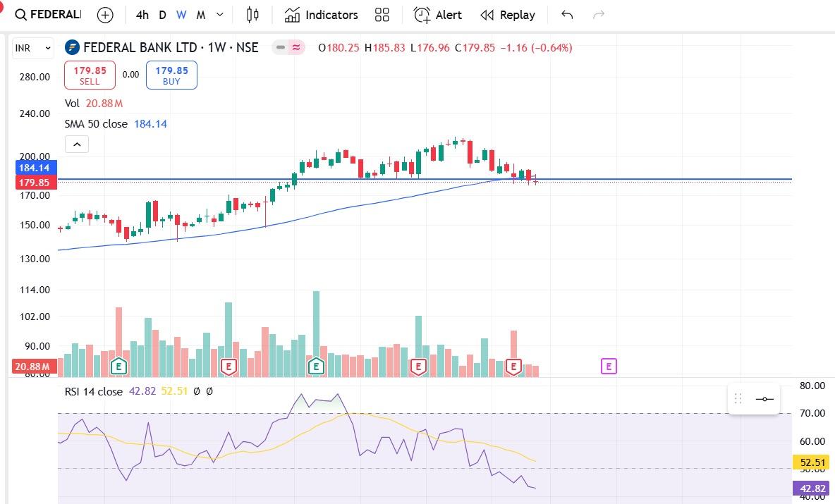Open the Indicators dialog
835x504 pixels.
pos(321,15)
